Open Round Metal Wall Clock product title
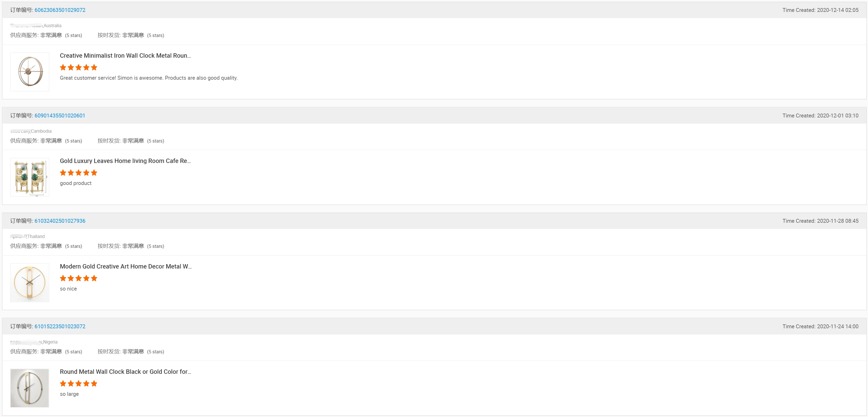Viewport: 868px width, 417px height. pos(125,372)
